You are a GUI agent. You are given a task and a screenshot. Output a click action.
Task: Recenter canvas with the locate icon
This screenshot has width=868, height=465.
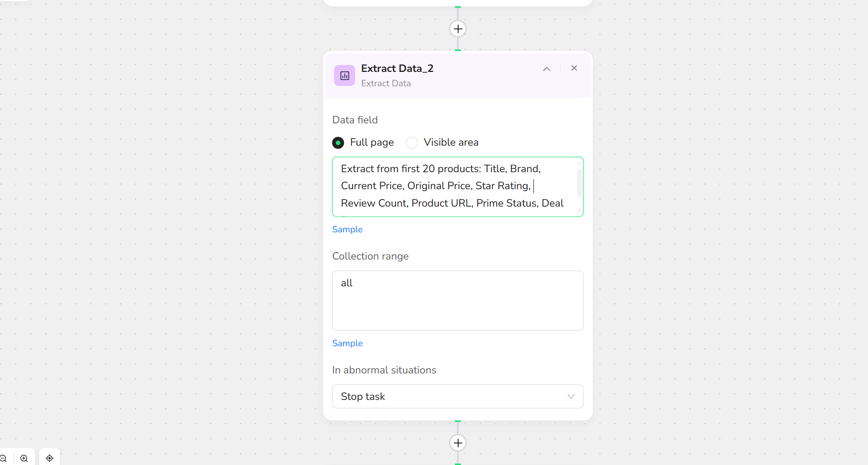click(x=50, y=458)
